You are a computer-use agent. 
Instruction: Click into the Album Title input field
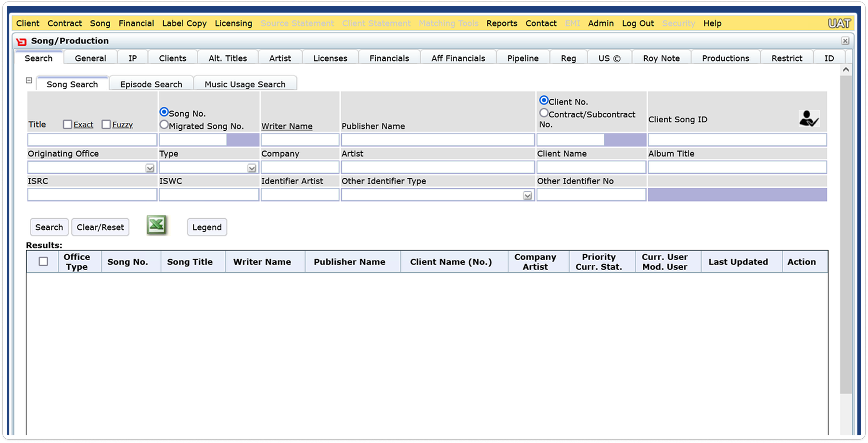tap(737, 167)
